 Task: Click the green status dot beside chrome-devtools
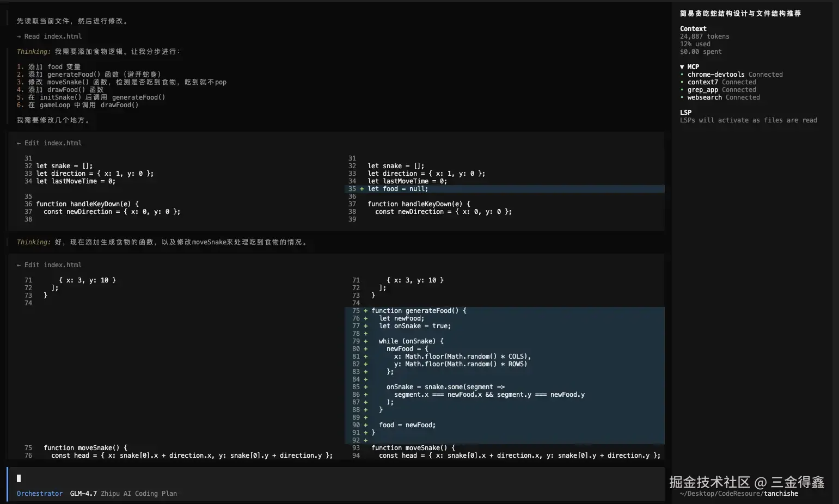(x=682, y=75)
